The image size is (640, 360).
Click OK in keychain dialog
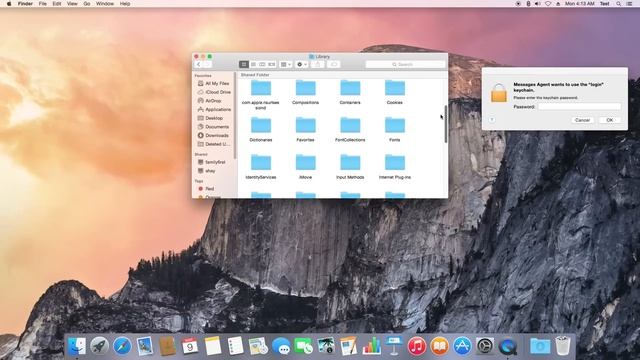pyautogui.click(x=610, y=120)
